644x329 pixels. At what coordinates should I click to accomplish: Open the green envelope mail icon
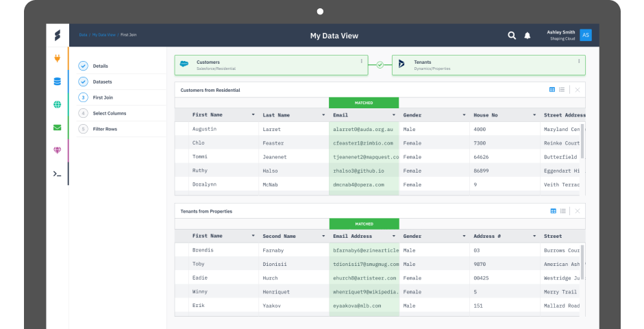pyautogui.click(x=57, y=127)
